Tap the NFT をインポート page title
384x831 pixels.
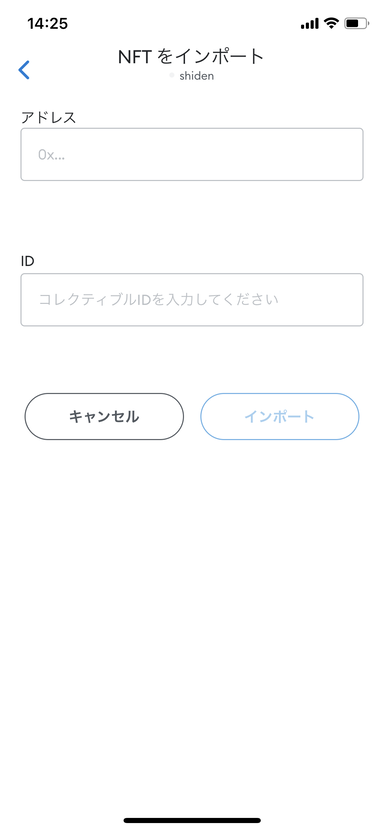(x=191, y=56)
